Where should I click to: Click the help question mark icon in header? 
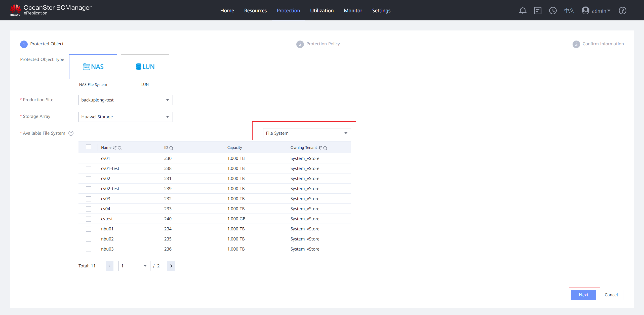[622, 11]
